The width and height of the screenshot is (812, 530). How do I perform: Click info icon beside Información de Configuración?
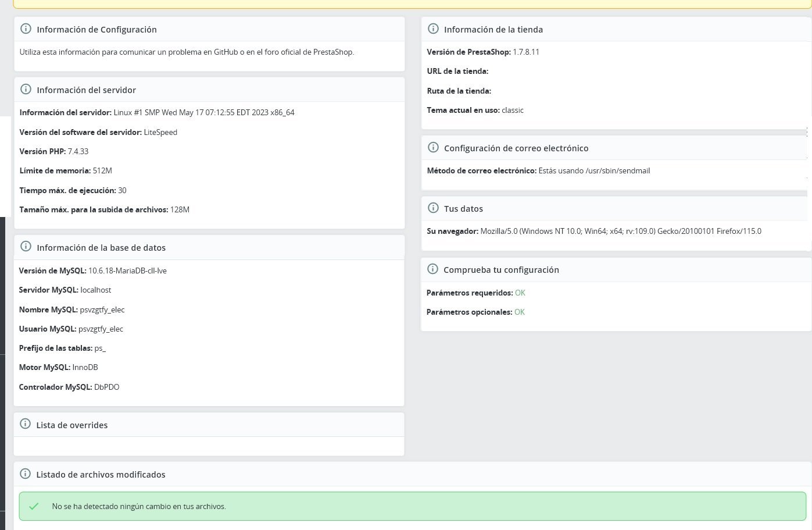(26, 29)
